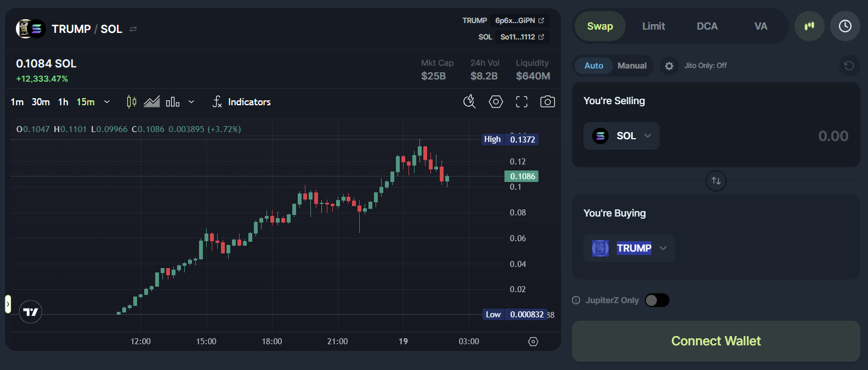This screenshot has width=868, height=370.
Task: Click the Mkt Cap $25B value
Action: [x=433, y=76]
